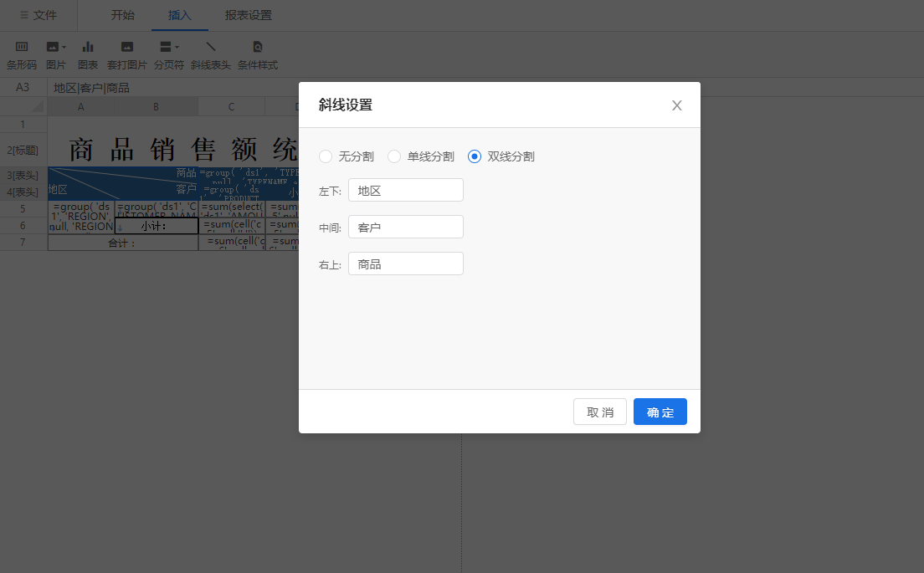Choose the 单线分割 radio option
Screen dimensions: 924x573
394,156
